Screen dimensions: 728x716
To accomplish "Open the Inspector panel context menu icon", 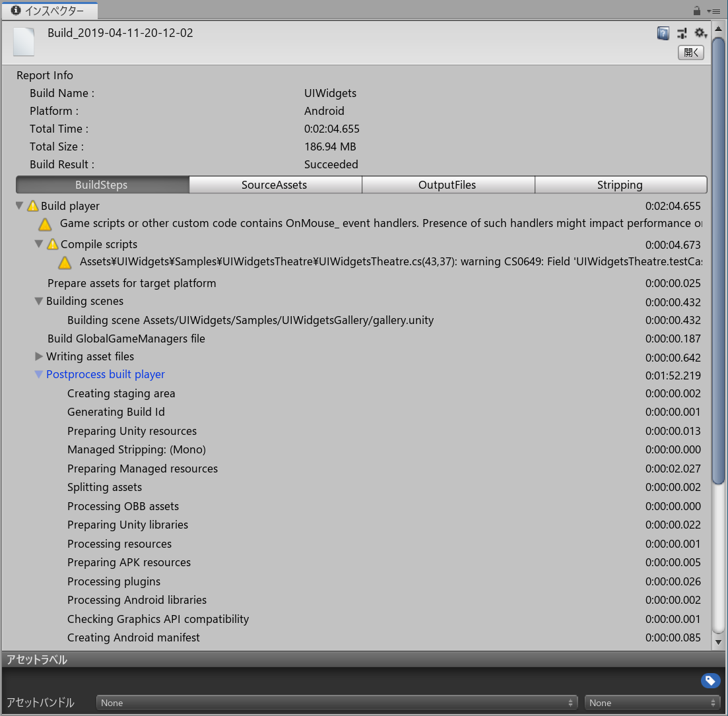I will (715, 11).
